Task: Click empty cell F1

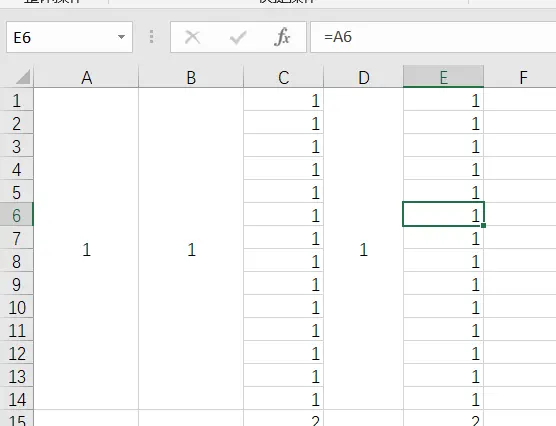Action: tap(520, 100)
